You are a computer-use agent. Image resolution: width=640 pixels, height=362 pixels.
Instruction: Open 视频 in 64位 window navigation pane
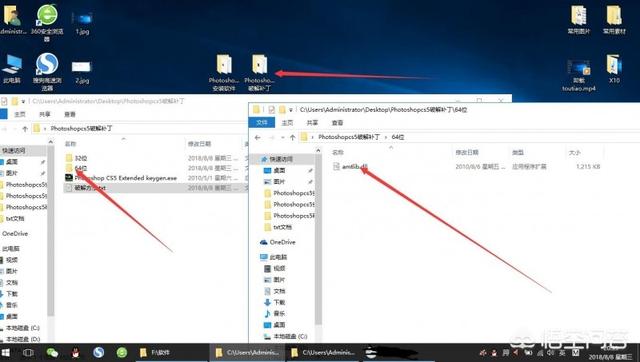tap(275, 269)
